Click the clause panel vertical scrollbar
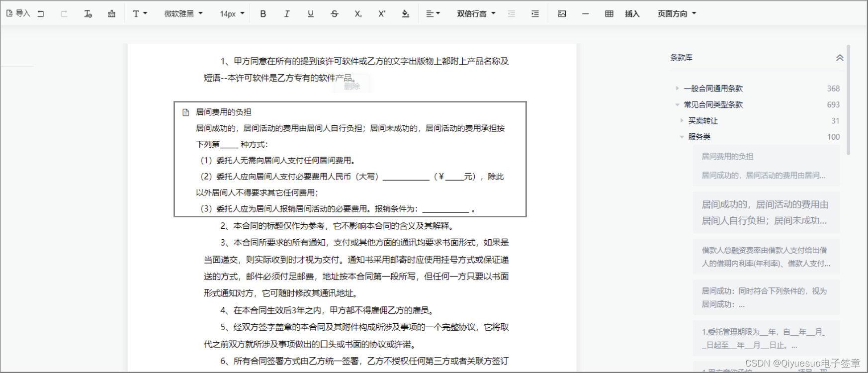The height and width of the screenshot is (373, 868). click(849, 99)
